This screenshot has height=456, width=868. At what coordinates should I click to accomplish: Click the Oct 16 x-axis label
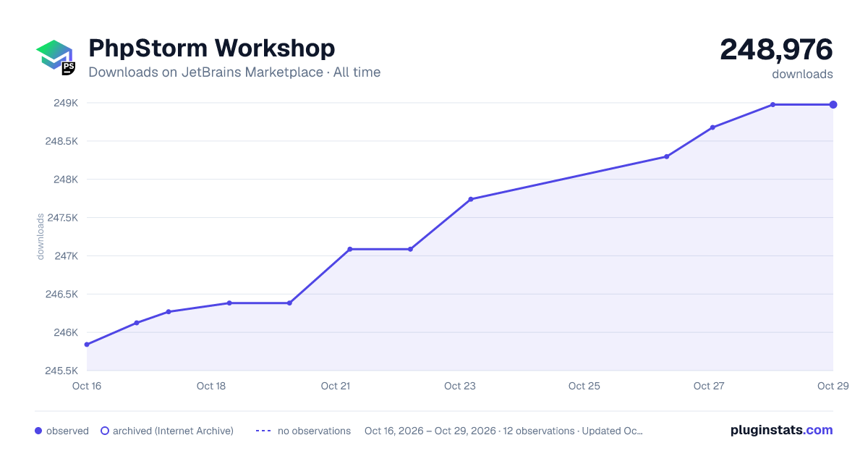(x=87, y=386)
